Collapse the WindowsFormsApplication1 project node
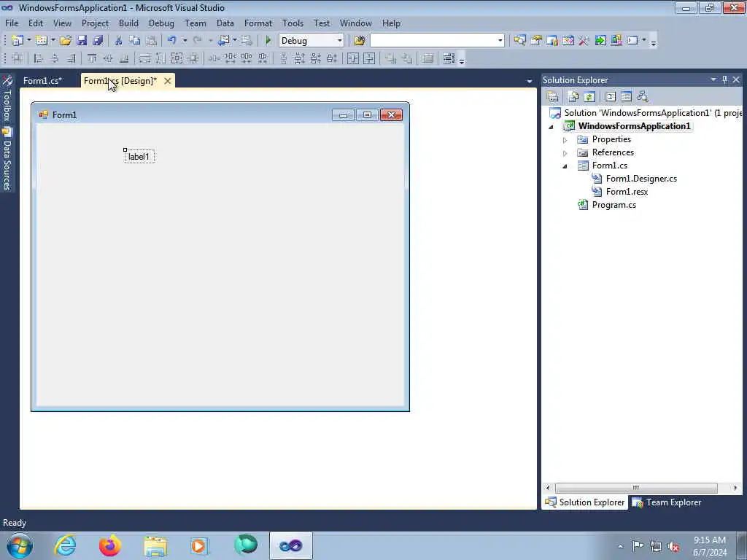Image resolution: width=747 pixels, height=560 pixels. [551, 127]
